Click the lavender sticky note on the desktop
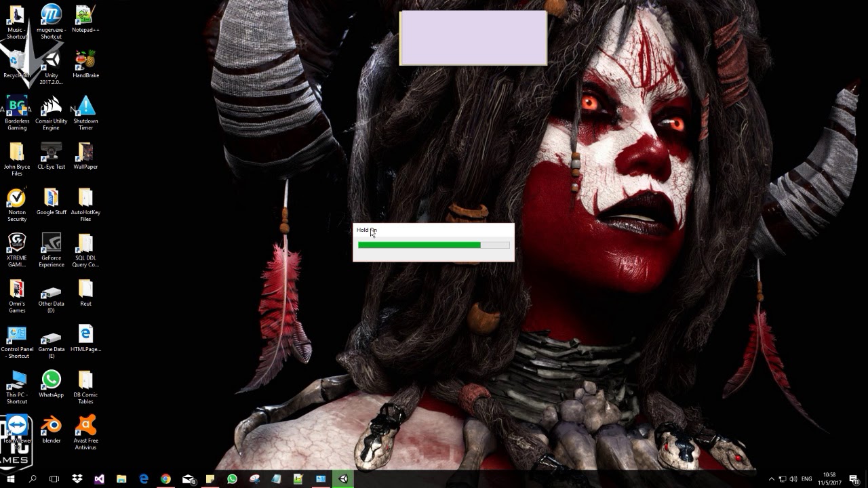The image size is (868, 488). point(473,38)
